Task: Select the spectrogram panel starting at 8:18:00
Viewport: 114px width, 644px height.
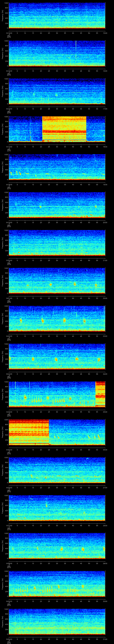Action: 57,167
